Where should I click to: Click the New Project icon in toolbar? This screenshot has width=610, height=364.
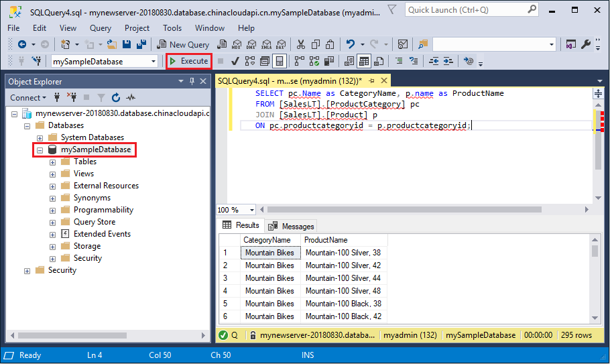pyautogui.click(x=66, y=44)
